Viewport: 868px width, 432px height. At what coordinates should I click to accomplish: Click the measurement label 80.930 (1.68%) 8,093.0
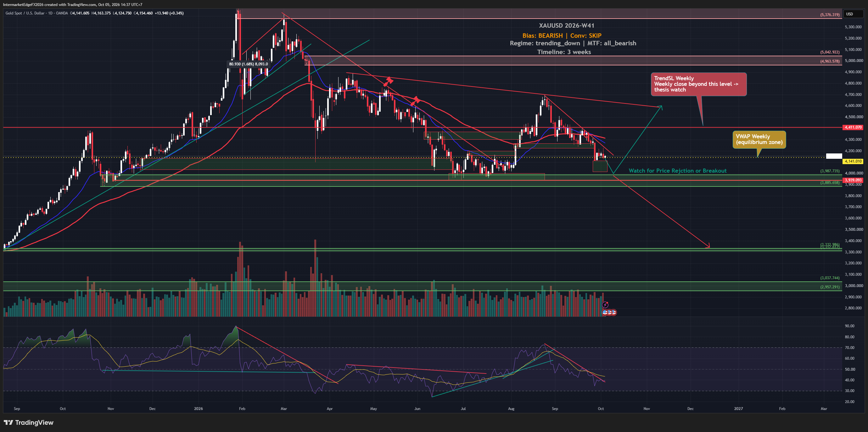tap(248, 64)
